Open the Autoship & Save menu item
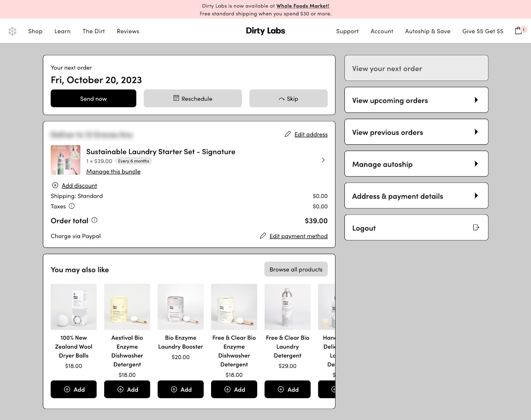Screen dimensions: 531x420 (x=427, y=31)
